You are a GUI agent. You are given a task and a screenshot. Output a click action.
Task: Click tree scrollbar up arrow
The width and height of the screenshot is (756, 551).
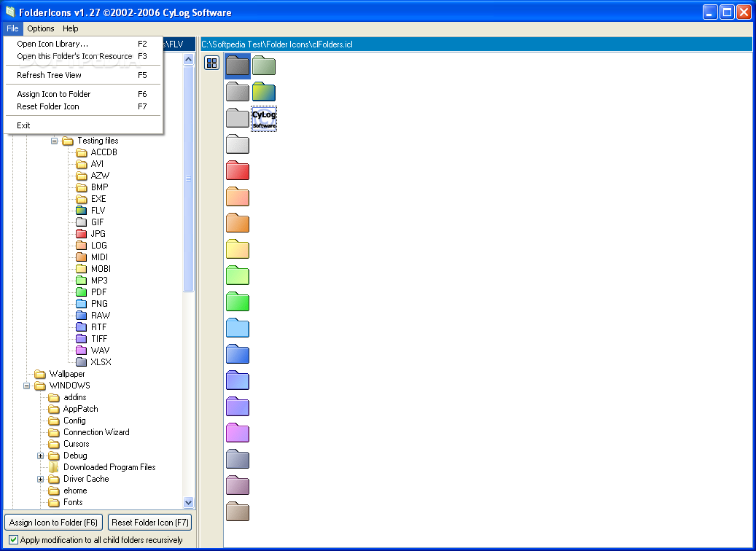click(x=189, y=59)
